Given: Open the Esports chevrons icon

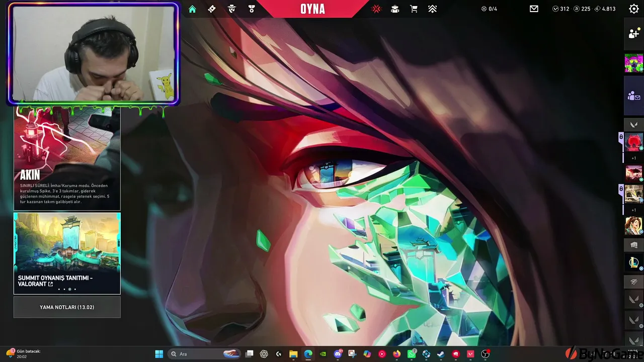Looking at the screenshot, I should click(x=432, y=9).
